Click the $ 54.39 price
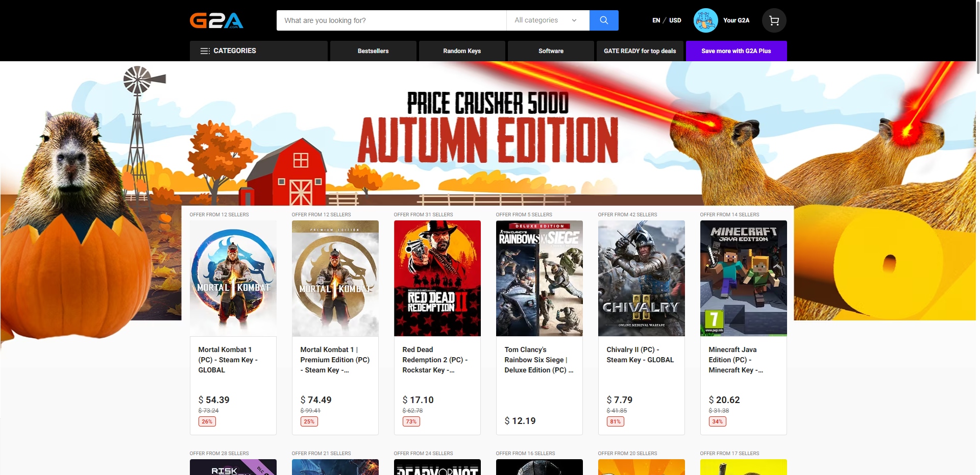 coord(214,400)
